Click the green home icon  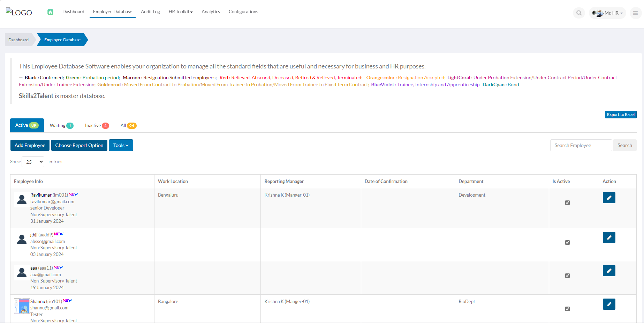click(x=50, y=12)
